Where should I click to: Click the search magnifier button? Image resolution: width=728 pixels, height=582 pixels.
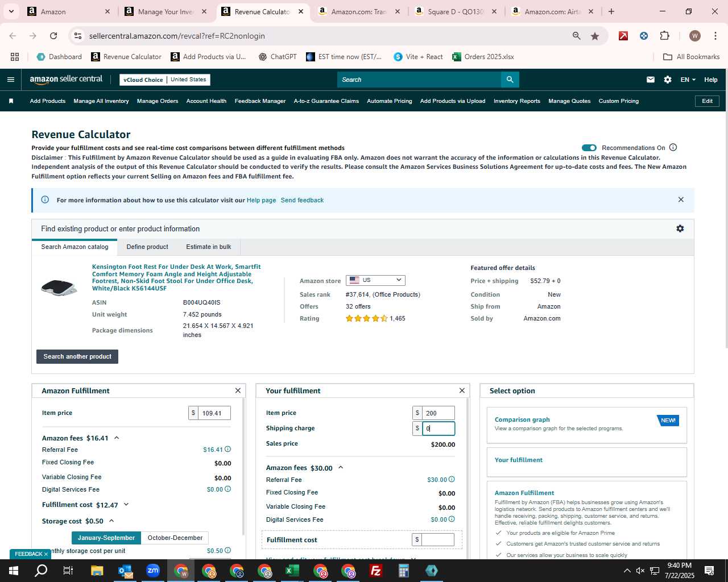[x=510, y=80]
